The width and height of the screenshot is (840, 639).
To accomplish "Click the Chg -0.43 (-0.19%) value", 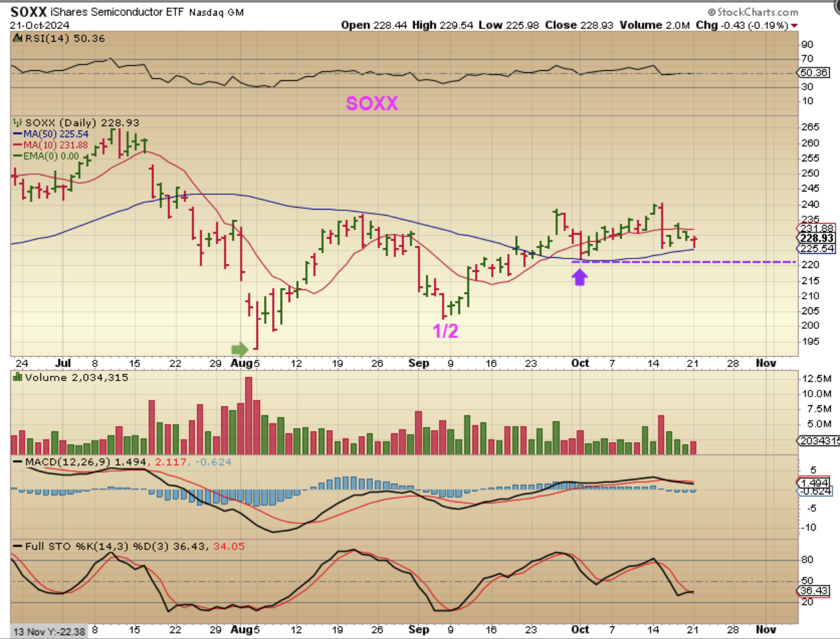I will 742,25.
